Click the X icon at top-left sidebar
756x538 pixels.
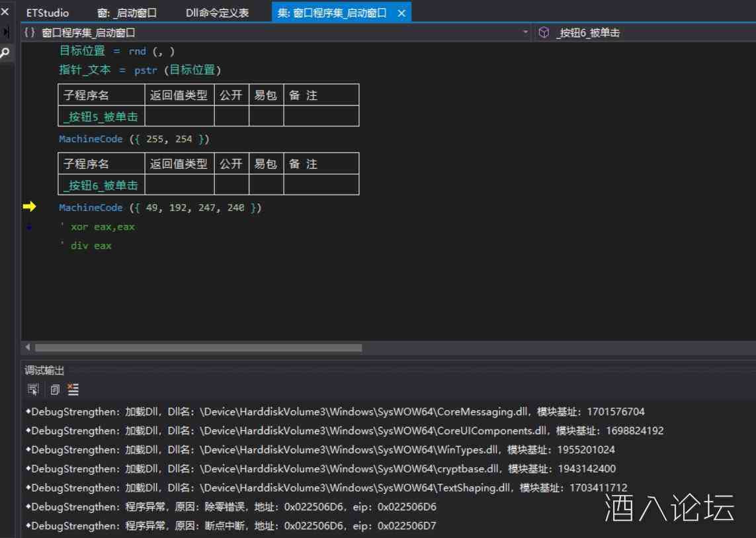coord(5,12)
